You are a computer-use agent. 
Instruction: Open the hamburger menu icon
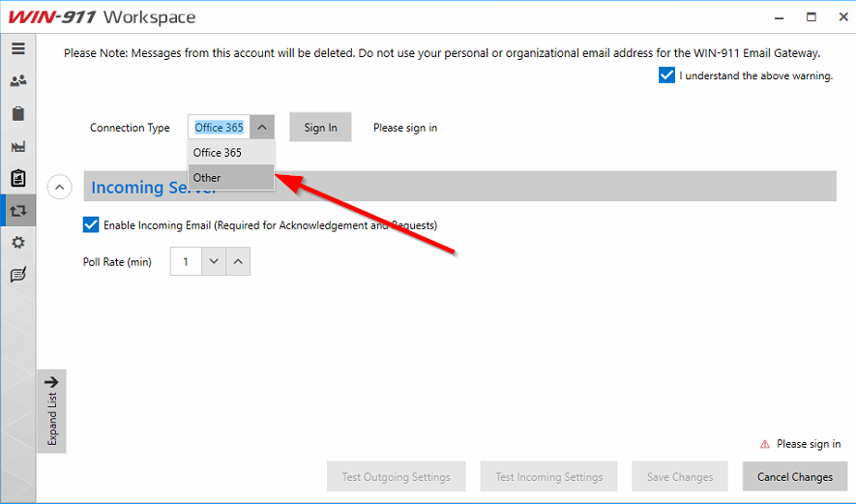pos(18,48)
